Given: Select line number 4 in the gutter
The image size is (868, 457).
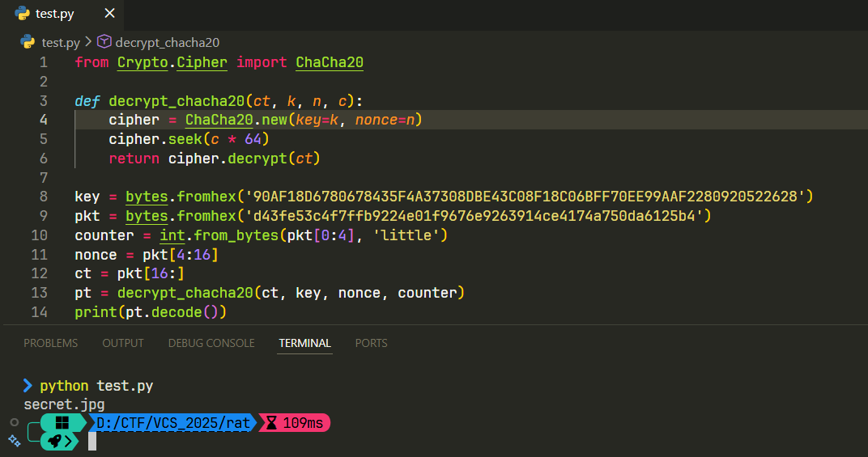Looking at the screenshot, I should pyautogui.click(x=43, y=120).
